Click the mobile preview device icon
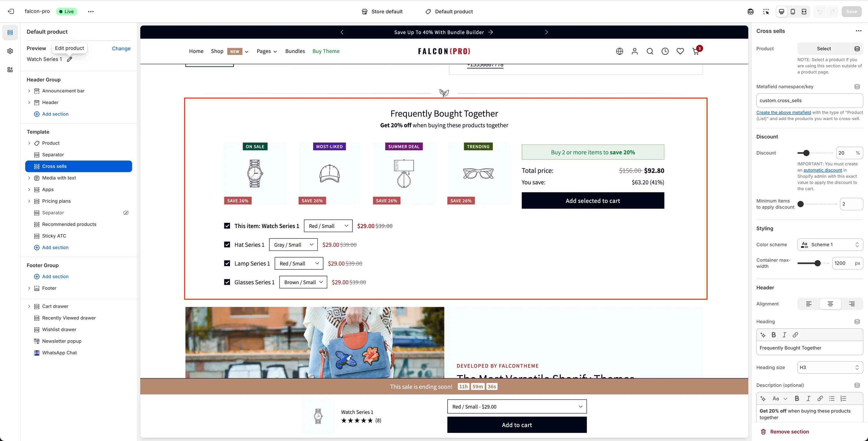868x441 pixels. (x=792, y=12)
